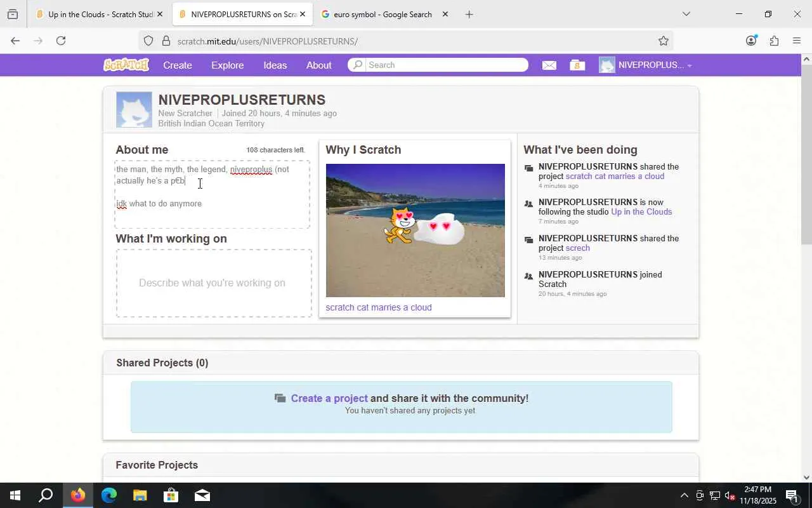Click the Shared Projects (0) heading
Screen dimensions: 812x508
(x=162, y=363)
